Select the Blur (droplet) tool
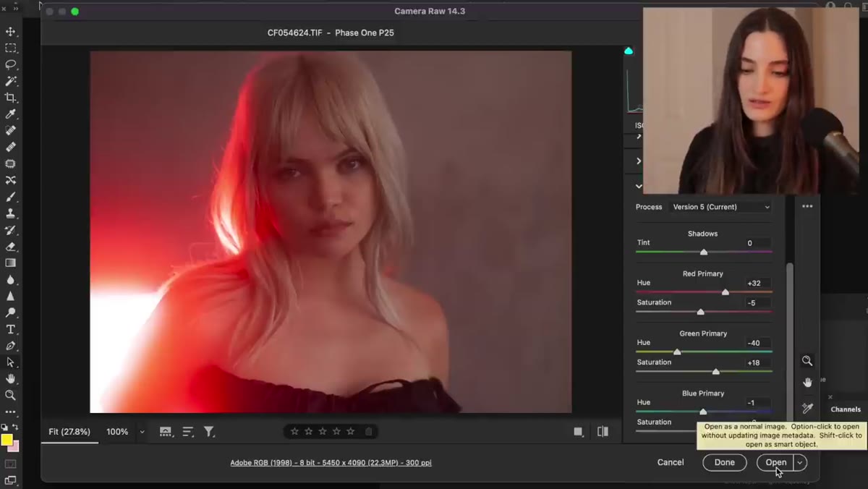The height and width of the screenshot is (489, 868). [x=11, y=279]
